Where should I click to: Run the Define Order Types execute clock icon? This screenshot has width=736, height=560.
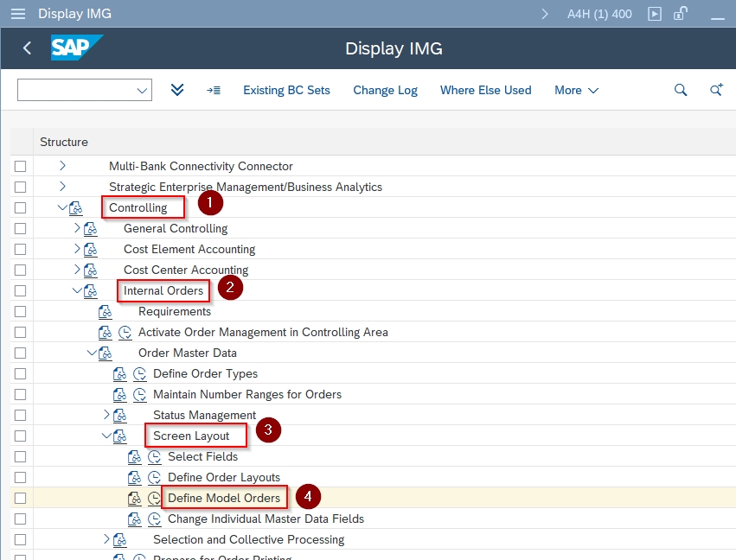pyautogui.click(x=140, y=373)
